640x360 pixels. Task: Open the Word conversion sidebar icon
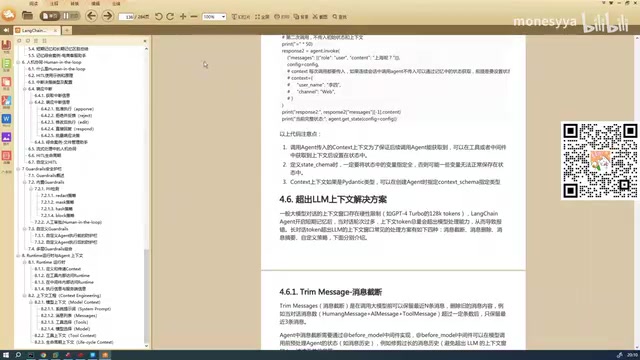(x=7, y=119)
